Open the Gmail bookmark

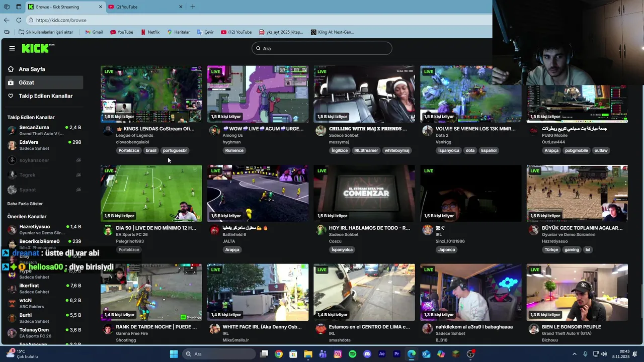[94, 32]
